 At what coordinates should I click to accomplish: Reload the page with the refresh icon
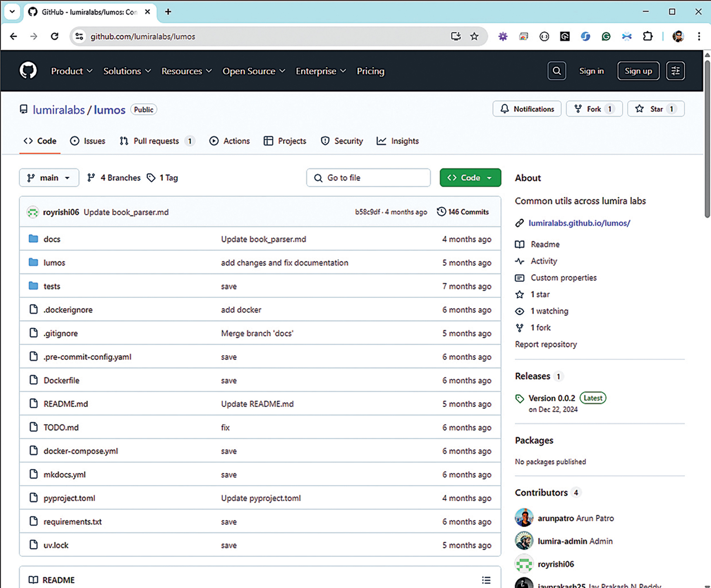coord(54,36)
